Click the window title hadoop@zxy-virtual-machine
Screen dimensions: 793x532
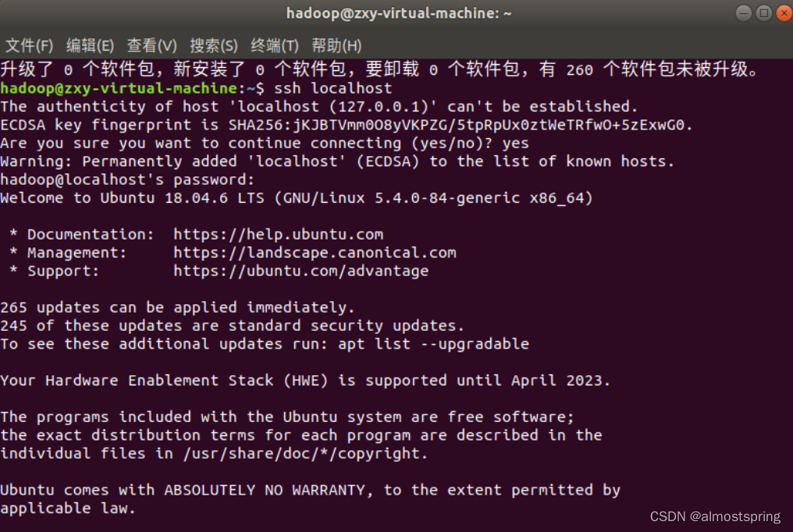coord(399,12)
